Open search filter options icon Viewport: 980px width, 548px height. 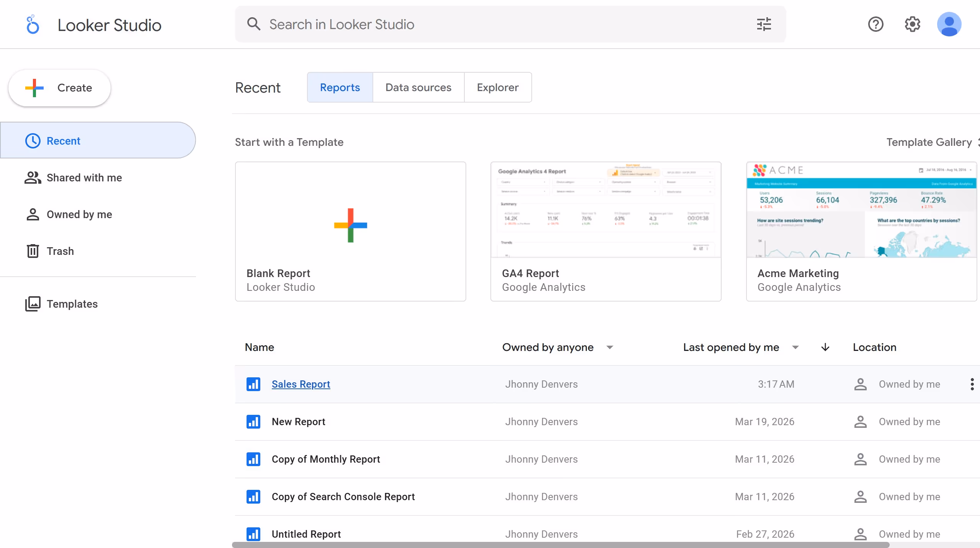click(x=764, y=24)
